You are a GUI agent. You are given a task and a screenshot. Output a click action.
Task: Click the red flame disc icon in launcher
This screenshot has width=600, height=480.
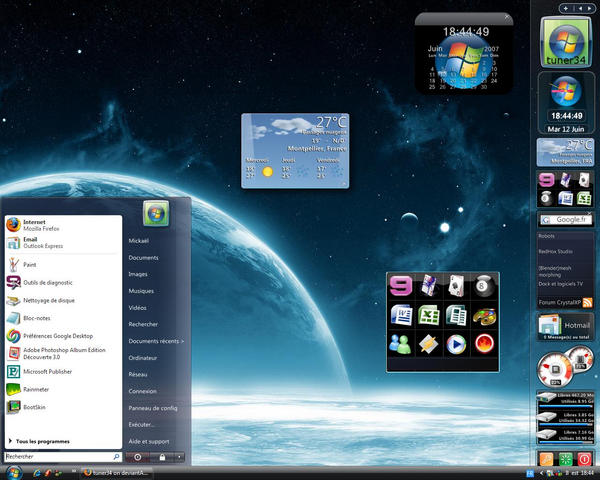pyautogui.click(x=484, y=344)
